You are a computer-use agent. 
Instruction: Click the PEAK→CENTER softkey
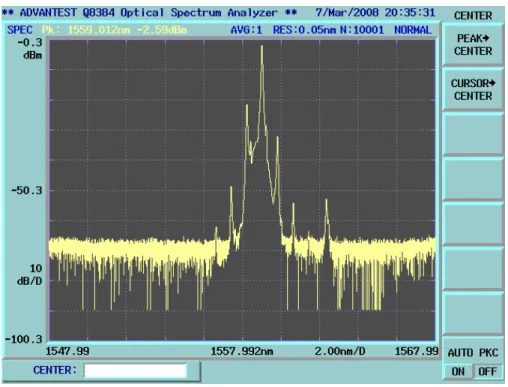pos(473,45)
